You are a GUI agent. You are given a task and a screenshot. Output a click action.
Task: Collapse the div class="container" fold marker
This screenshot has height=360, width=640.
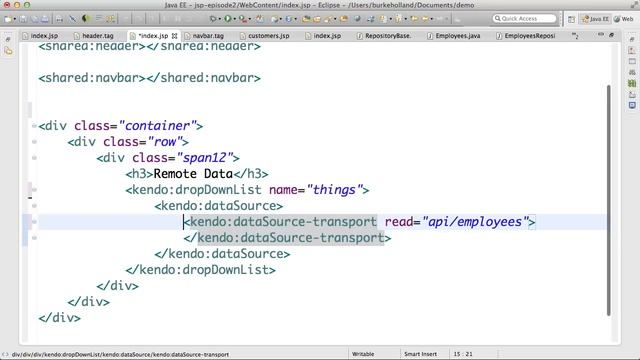[34, 126]
